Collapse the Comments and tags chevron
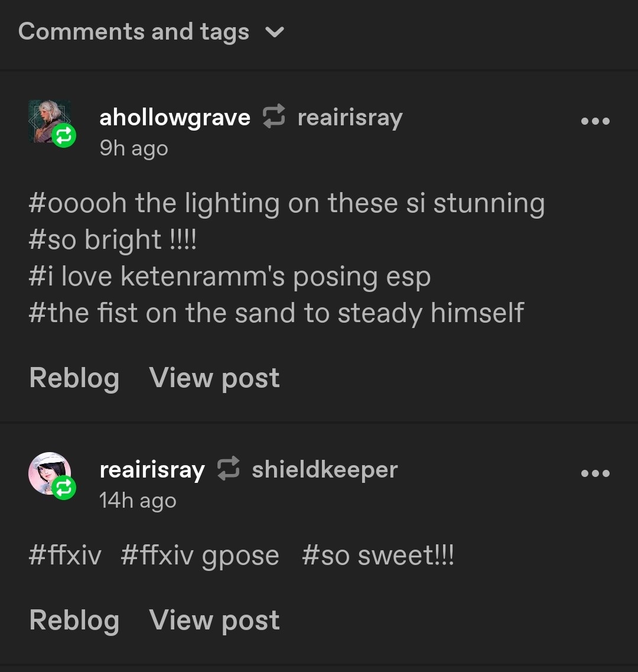638x672 pixels. pyautogui.click(x=275, y=32)
